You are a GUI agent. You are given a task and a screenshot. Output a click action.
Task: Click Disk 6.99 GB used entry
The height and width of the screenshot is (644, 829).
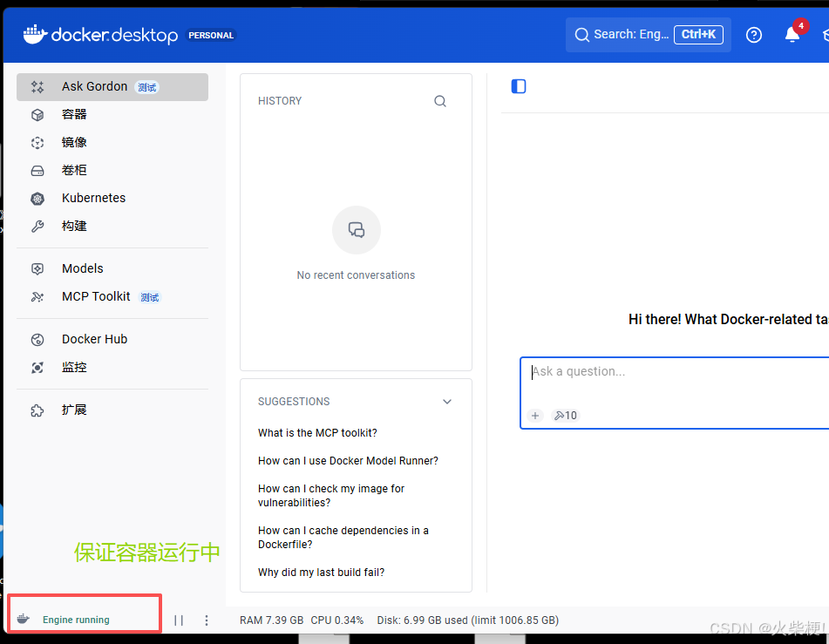(468, 620)
